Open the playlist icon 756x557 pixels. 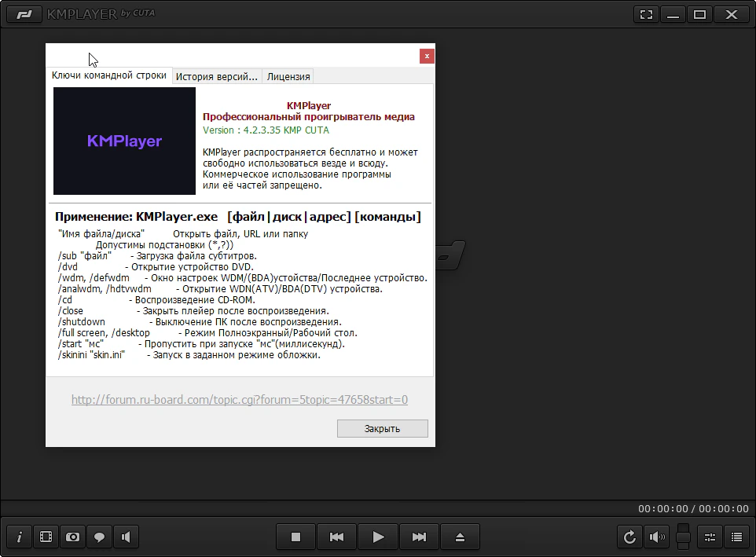point(736,537)
